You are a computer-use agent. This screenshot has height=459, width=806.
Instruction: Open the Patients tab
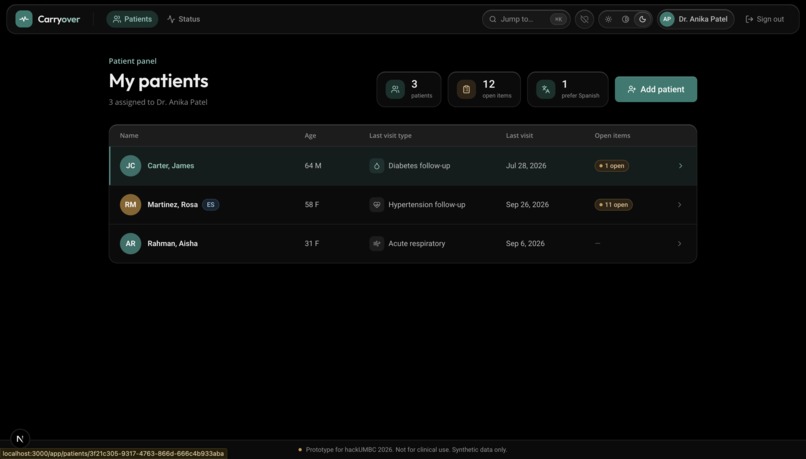(x=132, y=19)
